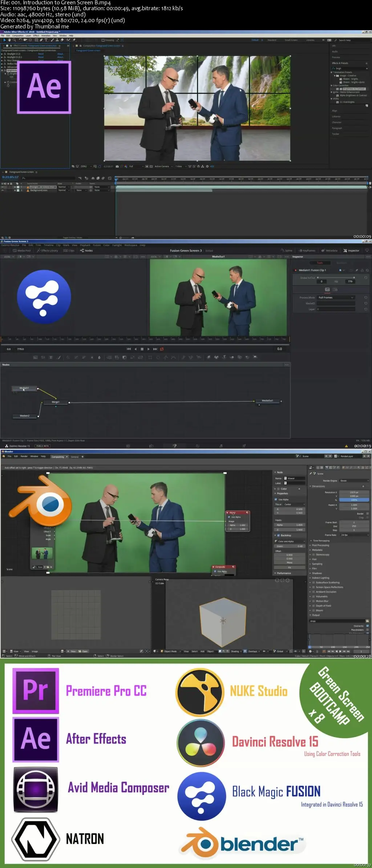The image size is (372, 868).
Task: Add a Background tool from Fusion toolbar
Action: [35, 357]
